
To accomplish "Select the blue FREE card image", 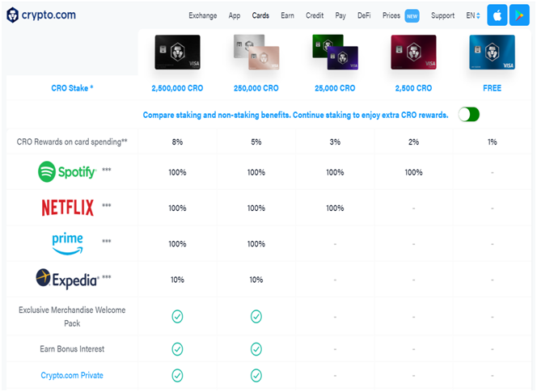I will point(493,52).
